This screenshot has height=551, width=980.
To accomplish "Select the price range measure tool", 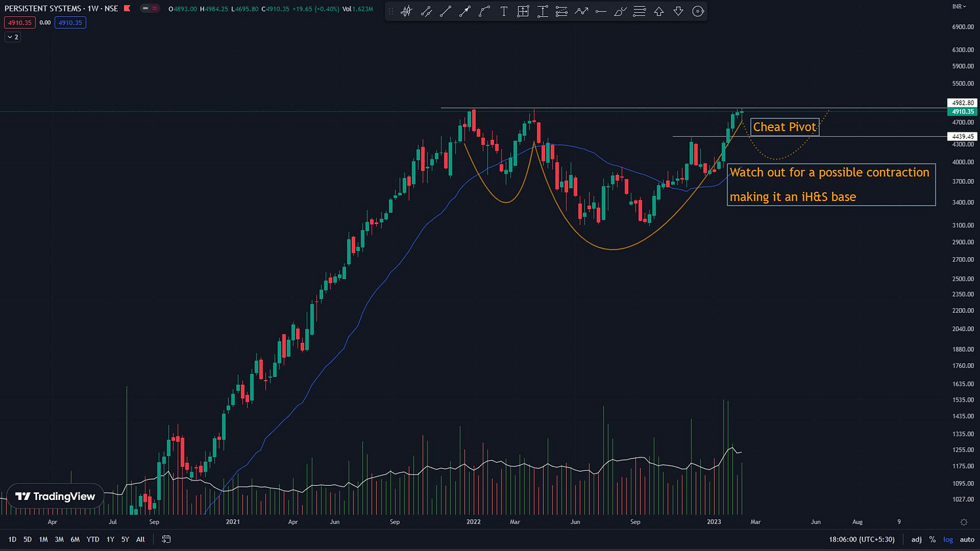I will 542,11.
